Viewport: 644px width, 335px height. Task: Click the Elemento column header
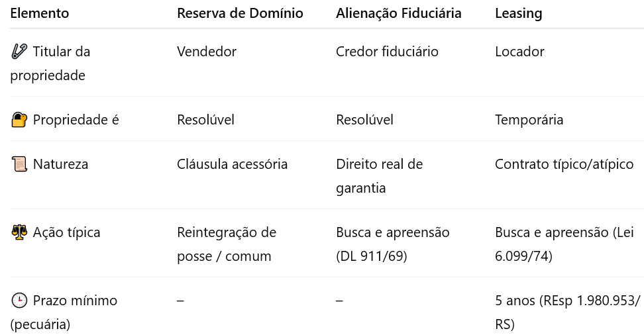coord(40,13)
